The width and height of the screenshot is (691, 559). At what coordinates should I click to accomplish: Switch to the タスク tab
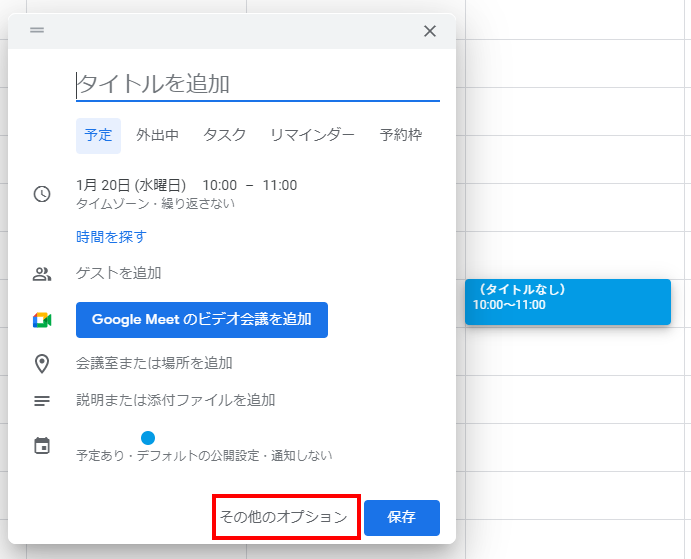point(224,135)
